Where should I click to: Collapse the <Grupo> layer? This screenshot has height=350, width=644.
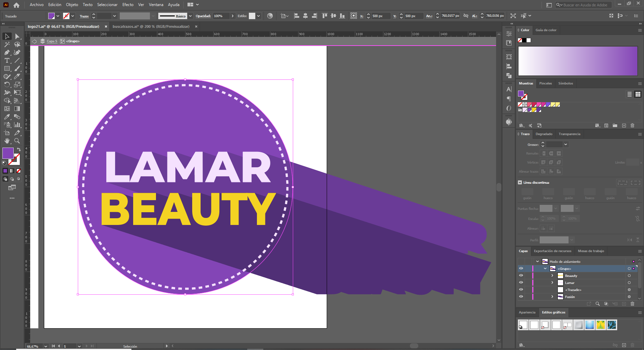click(x=545, y=269)
